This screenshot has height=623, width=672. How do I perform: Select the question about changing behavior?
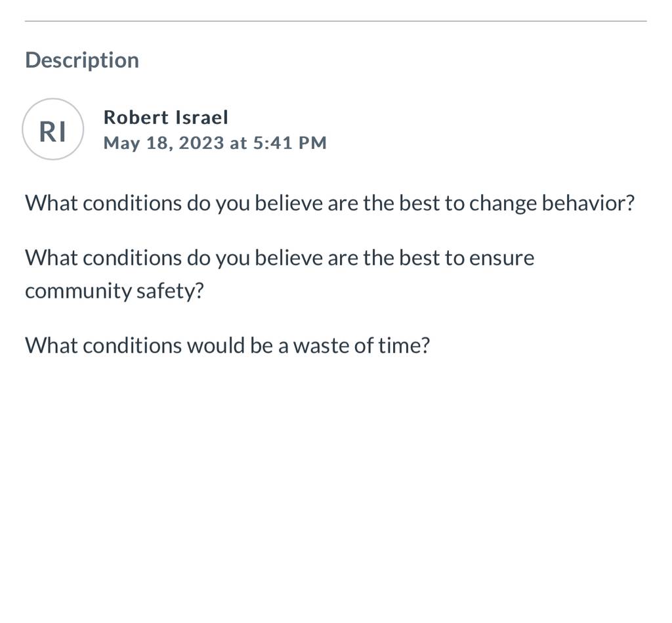click(329, 204)
